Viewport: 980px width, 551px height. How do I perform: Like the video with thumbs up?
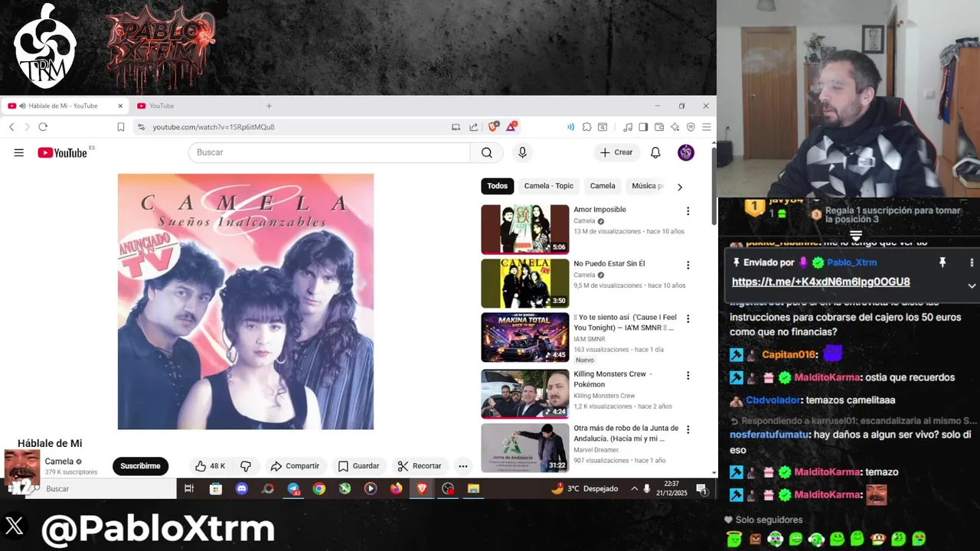click(210, 465)
